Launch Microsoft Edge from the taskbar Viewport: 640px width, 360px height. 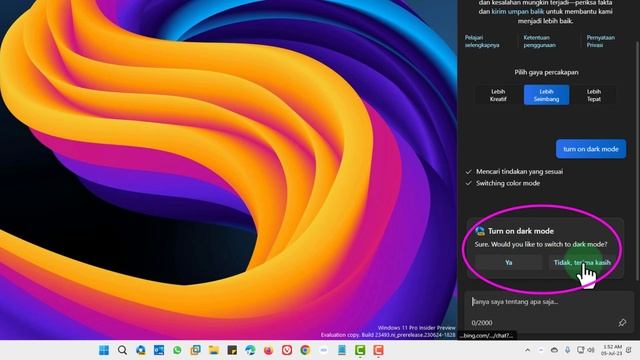coord(250,350)
